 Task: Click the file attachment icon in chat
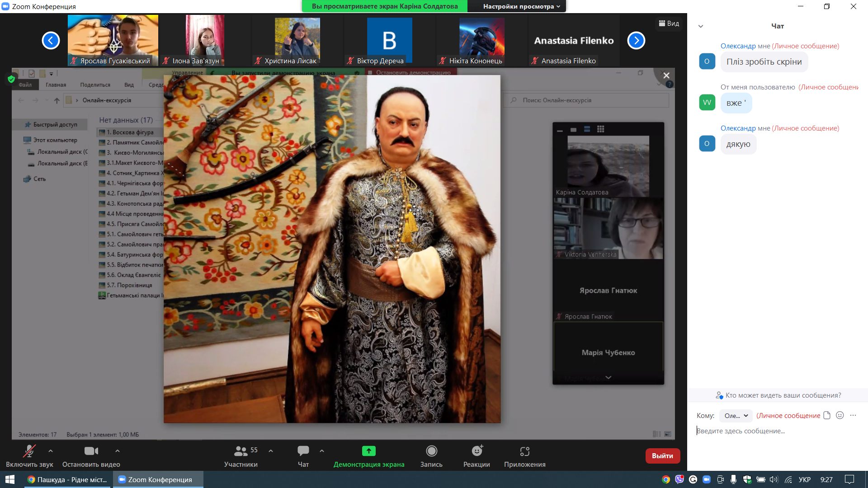(x=826, y=415)
